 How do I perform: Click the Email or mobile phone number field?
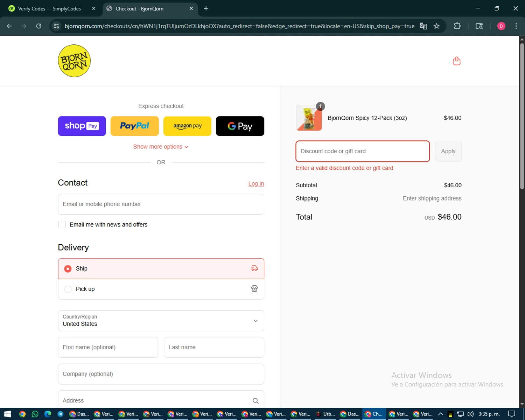click(161, 204)
